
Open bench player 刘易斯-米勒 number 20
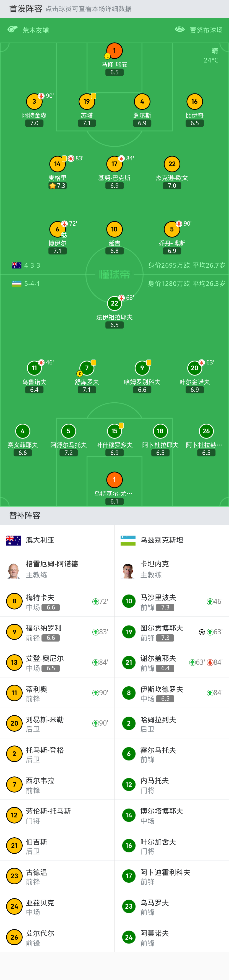(57, 723)
